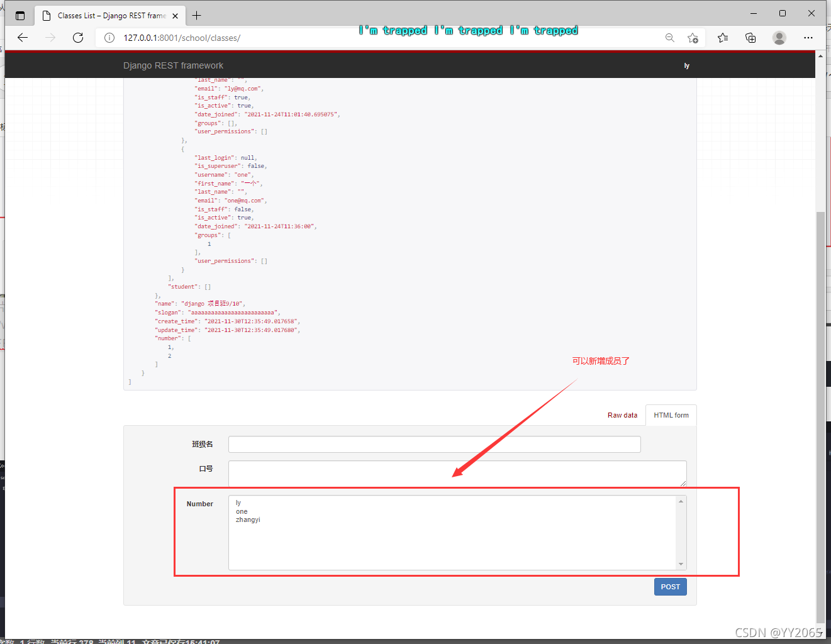
Task: Close the Classes List tab
Action: 175,16
